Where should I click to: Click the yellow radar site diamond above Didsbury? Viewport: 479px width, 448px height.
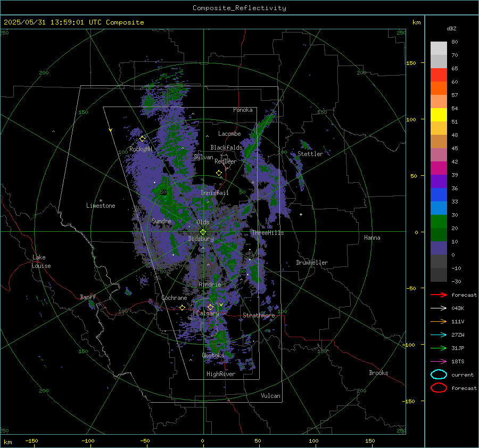coord(203,232)
